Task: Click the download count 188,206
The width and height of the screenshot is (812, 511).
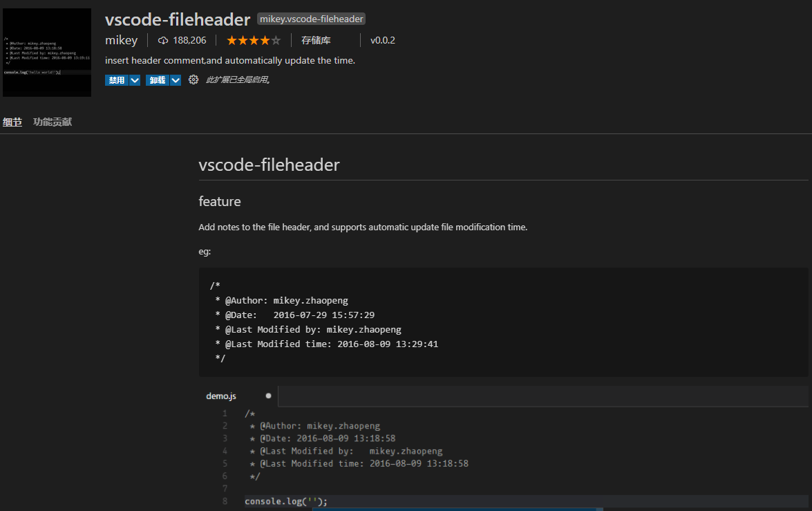Action: [189, 40]
